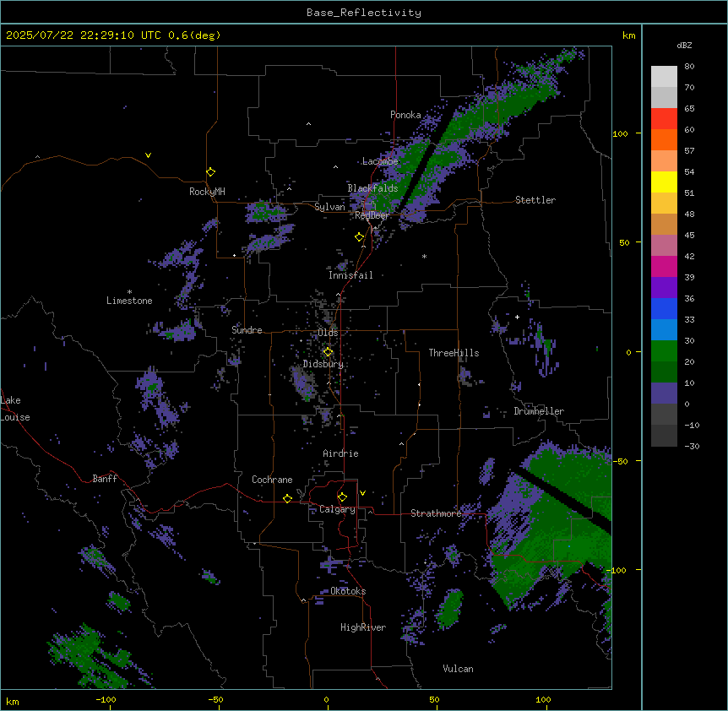Click the Olds city label
Image resolution: width=728 pixels, height=711 pixels.
coord(328,333)
